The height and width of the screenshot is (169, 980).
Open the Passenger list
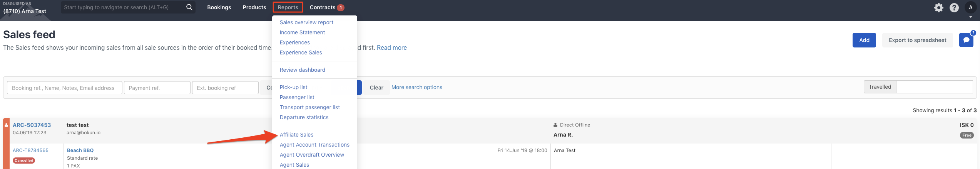pos(297,97)
